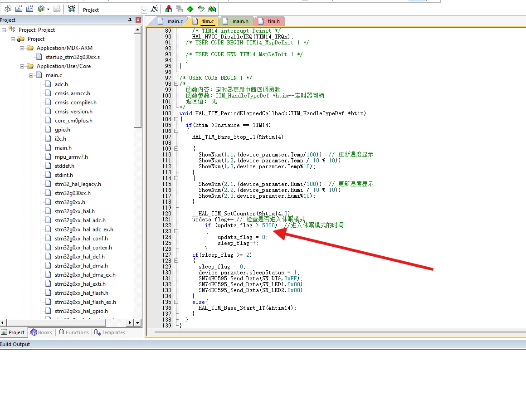Viewport: 526px width, 420px height.
Task: Click the Batch Build icon
Action: click(41, 9)
